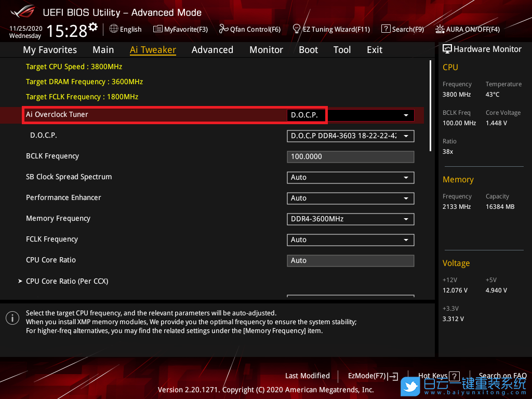The image size is (532, 399).
Task: Launch EZ Tuning Wizard lightbulb icon
Action: (297, 29)
